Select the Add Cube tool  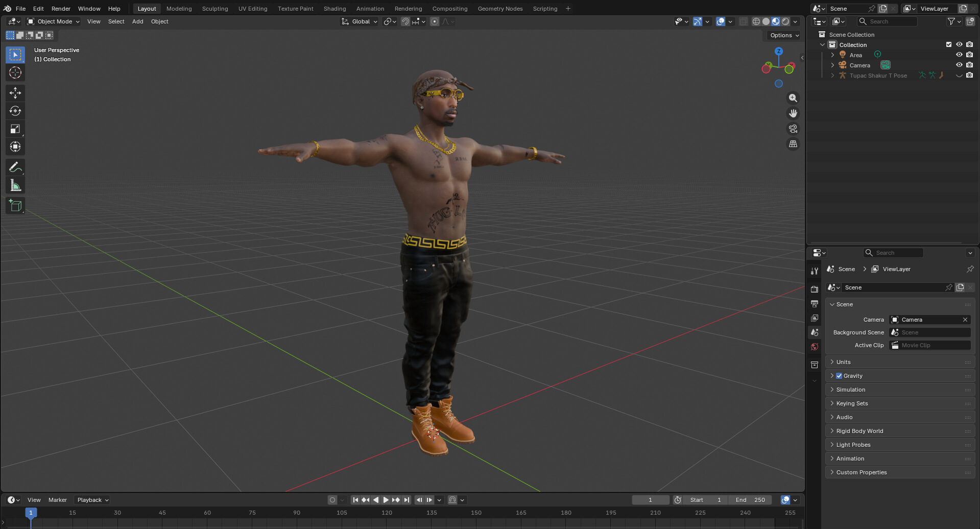[x=15, y=206]
